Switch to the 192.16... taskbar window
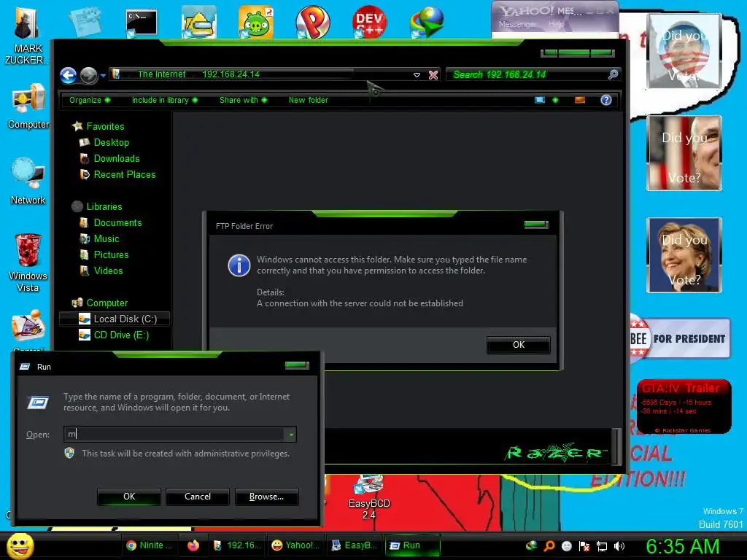Viewport: 747px width, 560px height. pyautogui.click(x=237, y=545)
